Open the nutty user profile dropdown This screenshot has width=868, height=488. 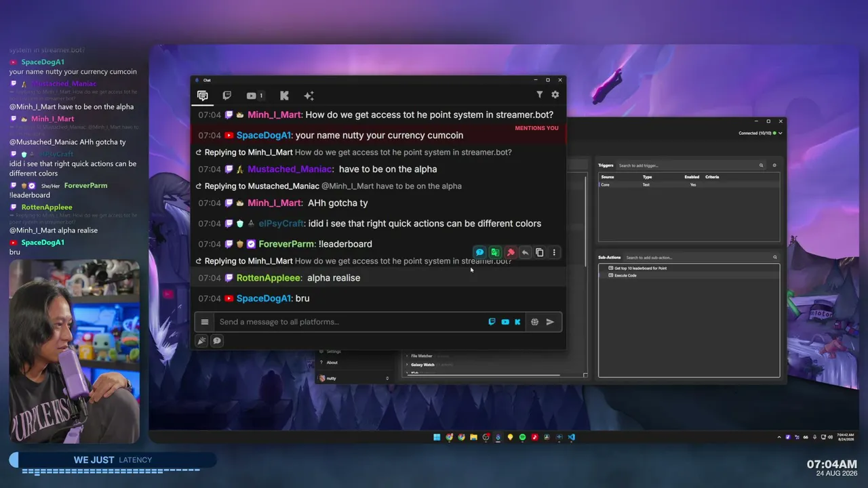(353, 378)
